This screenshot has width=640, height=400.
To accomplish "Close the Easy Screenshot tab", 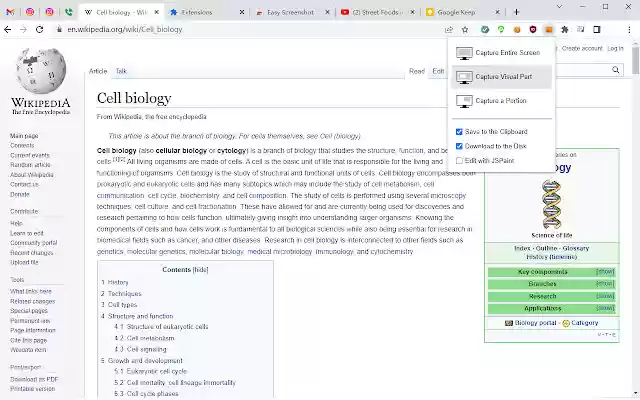I will 327,12.
